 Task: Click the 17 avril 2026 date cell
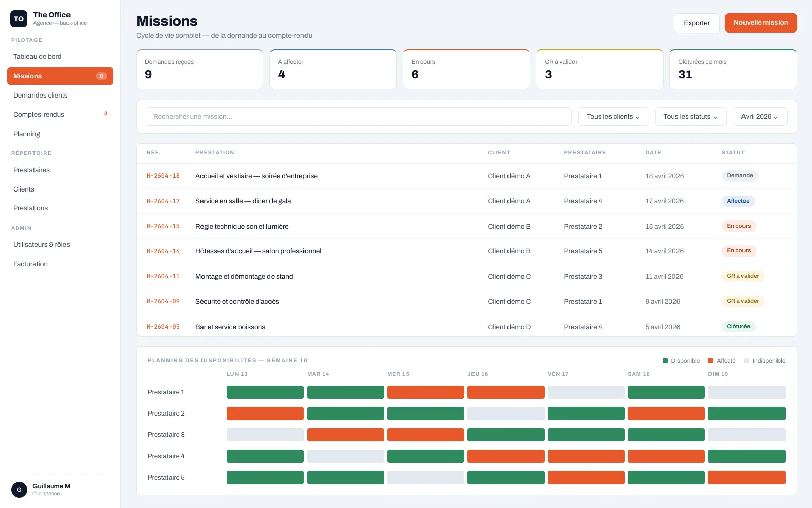pyautogui.click(x=664, y=201)
